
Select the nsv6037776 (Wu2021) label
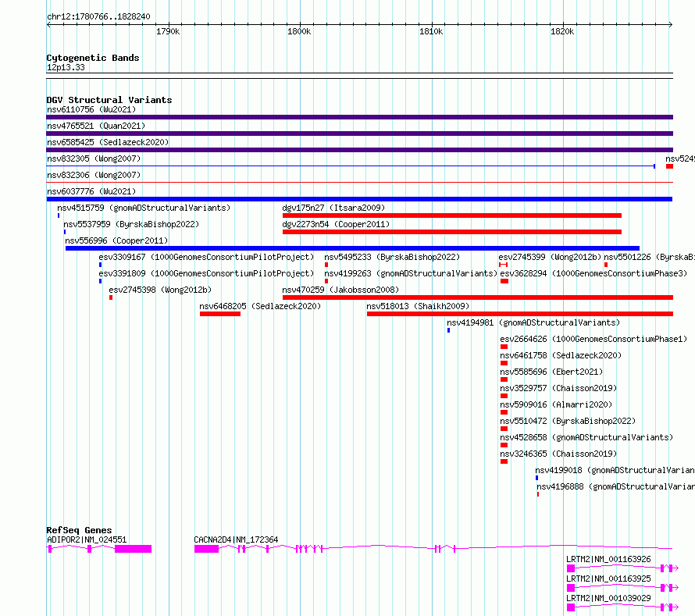click(91, 191)
